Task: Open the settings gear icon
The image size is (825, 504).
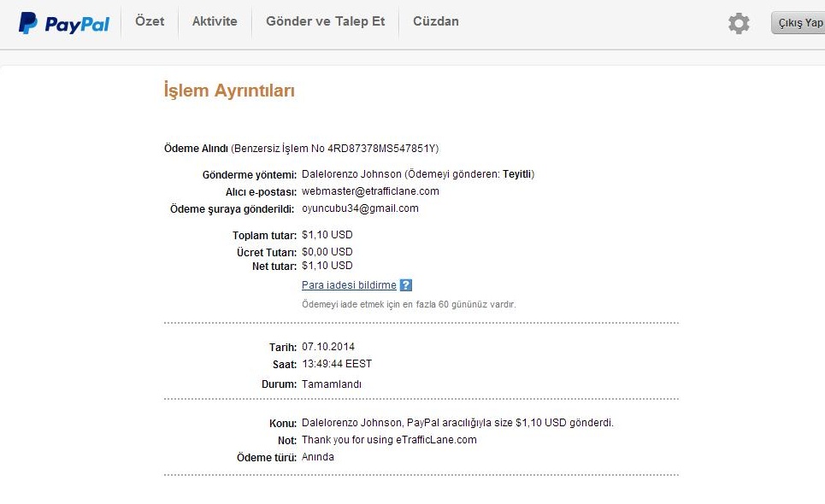Action: tap(739, 23)
